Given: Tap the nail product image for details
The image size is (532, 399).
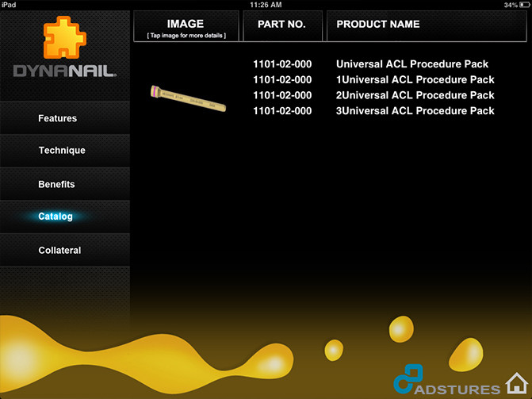Looking at the screenshot, I should point(189,98).
